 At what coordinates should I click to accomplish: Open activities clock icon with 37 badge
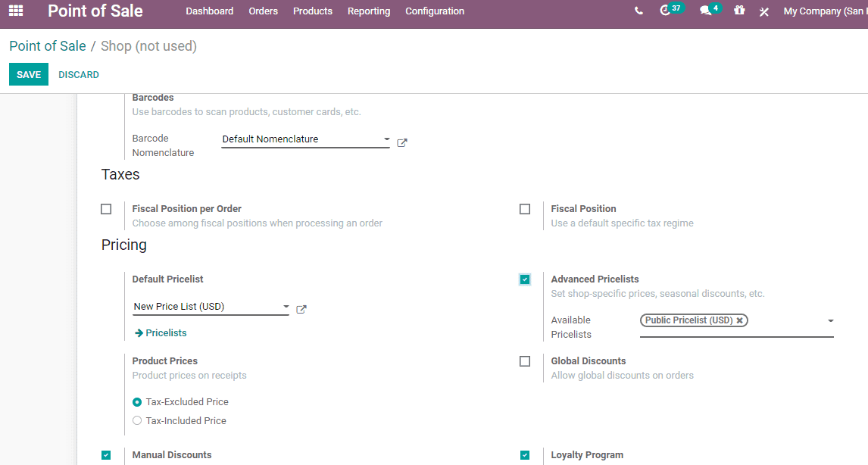coord(672,10)
